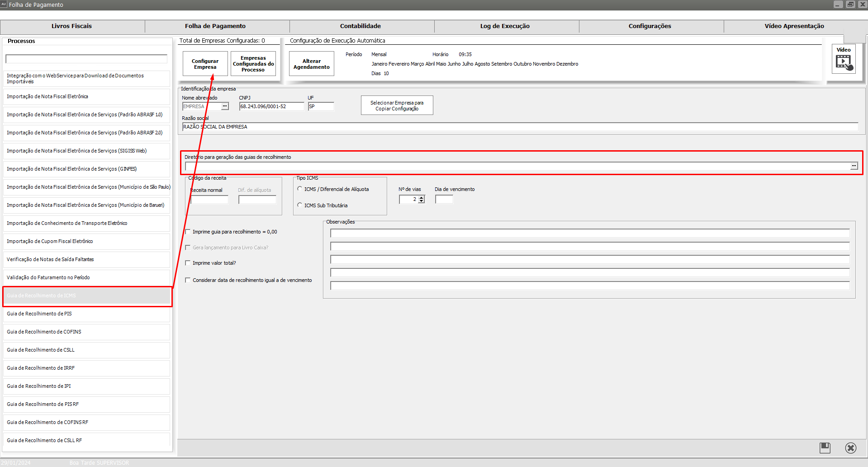Toggle Considerar data de recolhimento igual a vencimento
Screen dimensions: 868x467
(x=188, y=280)
